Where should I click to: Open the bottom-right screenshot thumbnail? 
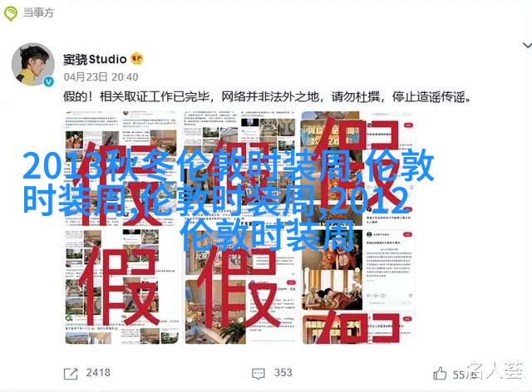tap(357, 287)
